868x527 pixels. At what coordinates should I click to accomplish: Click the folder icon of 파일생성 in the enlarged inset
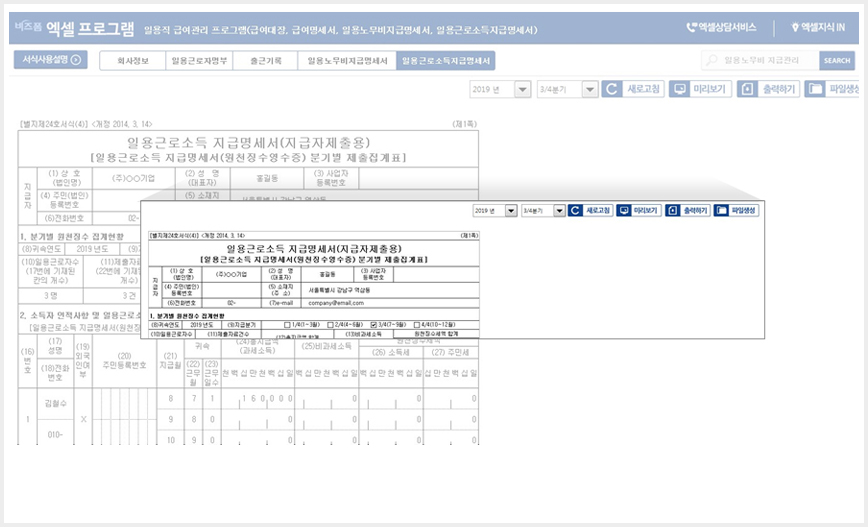click(x=721, y=210)
